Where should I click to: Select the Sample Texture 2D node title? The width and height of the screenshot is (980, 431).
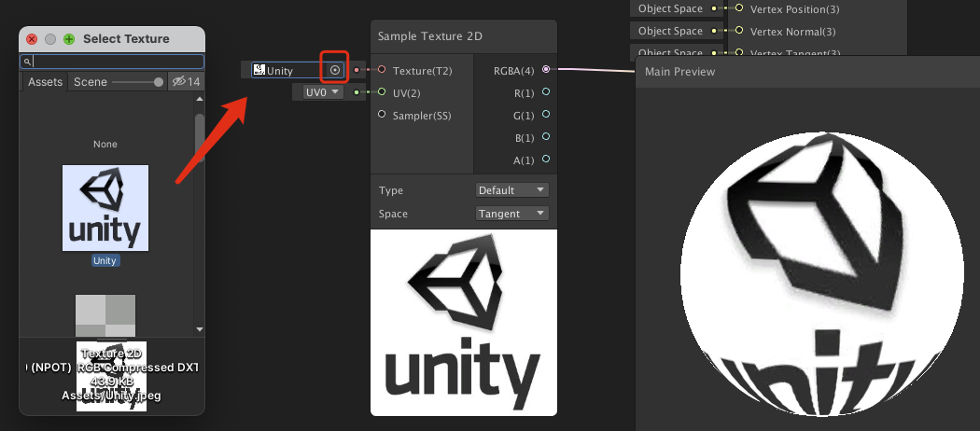(x=429, y=36)
